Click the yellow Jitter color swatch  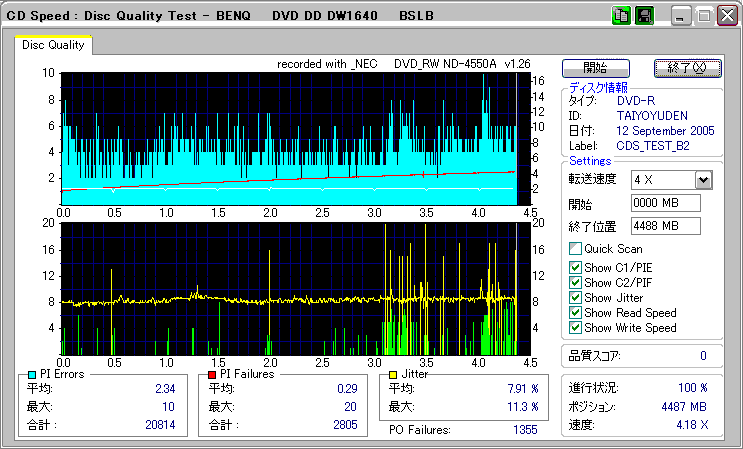394,375
